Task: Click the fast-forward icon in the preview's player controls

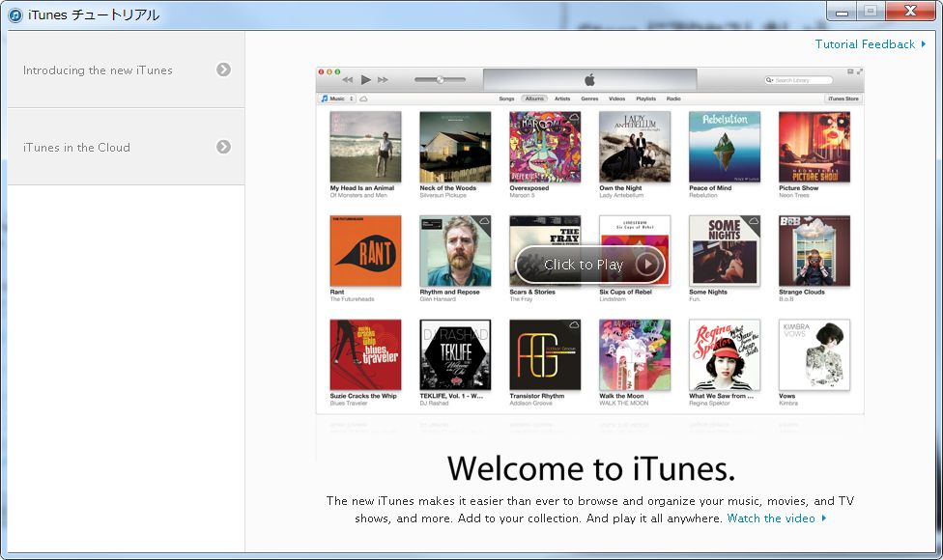Action: [383, 79]
